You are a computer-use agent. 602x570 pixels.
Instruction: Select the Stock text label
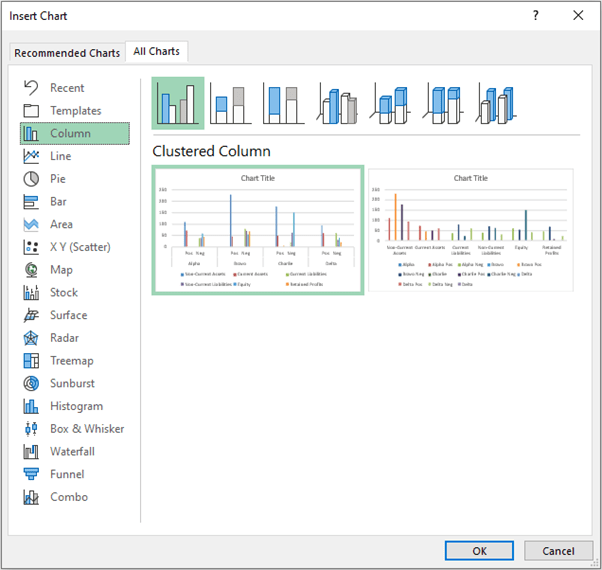64,292
